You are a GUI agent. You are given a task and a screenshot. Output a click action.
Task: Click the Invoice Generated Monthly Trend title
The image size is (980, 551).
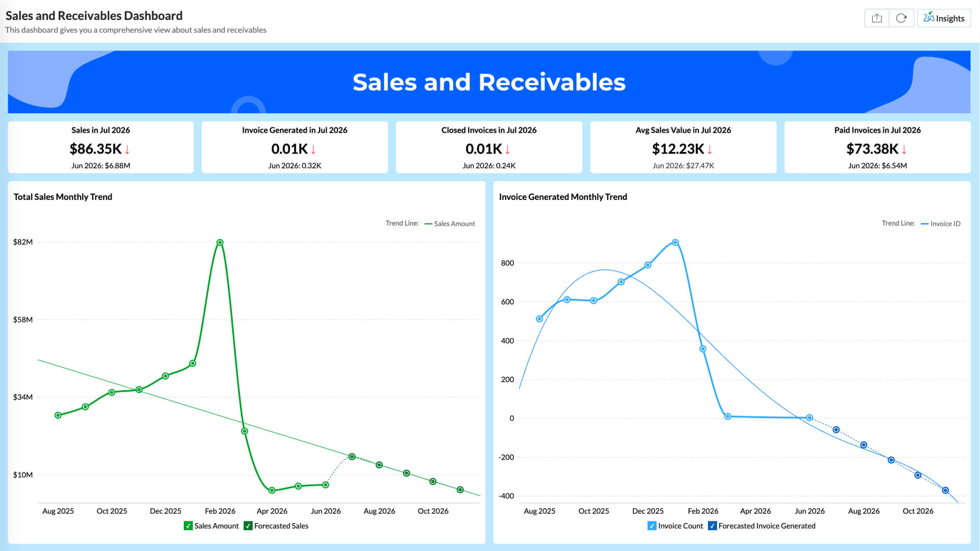(x=563, y=197)
